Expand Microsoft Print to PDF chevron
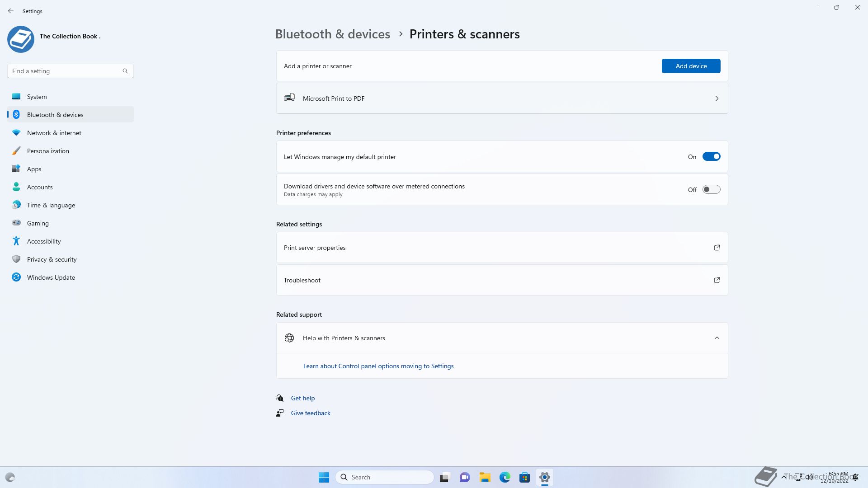 coord(717,99)
